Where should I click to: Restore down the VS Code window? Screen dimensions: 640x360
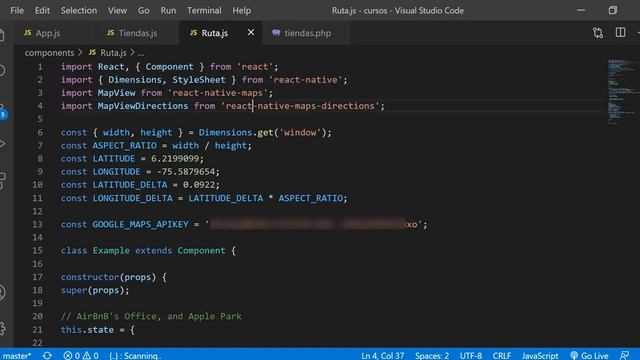click(612, 11)
